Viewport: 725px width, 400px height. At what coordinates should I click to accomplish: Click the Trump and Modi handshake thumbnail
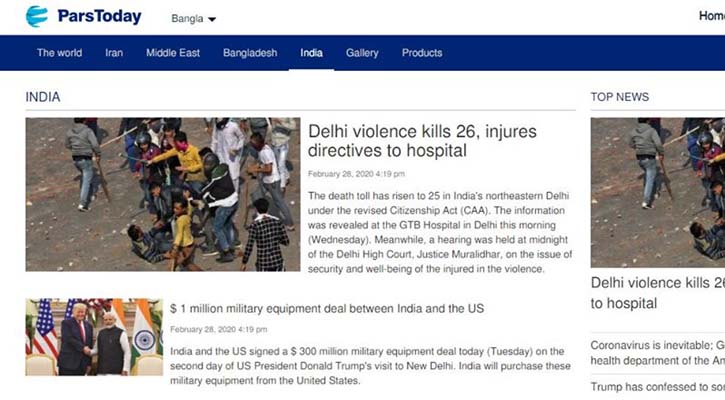(94, 337)
